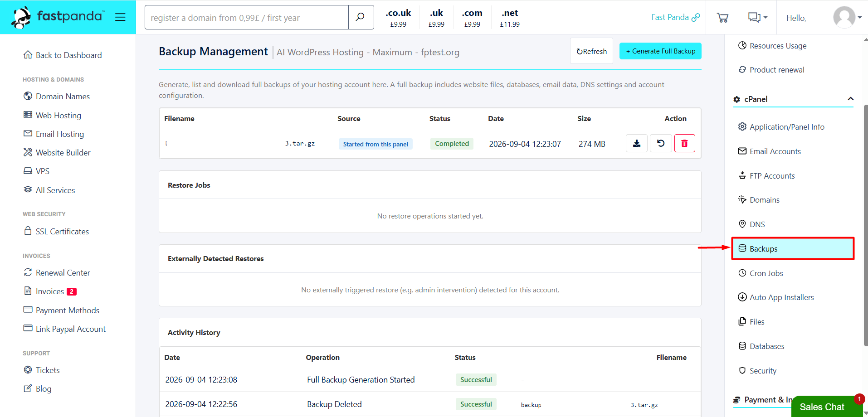Collapse the cPanel section chevron

click(851, 99)
